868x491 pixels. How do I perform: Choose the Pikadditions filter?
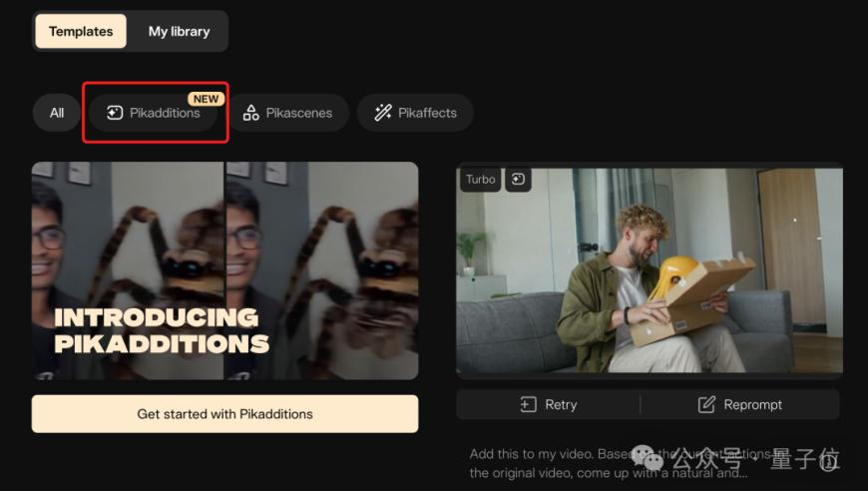(154, 113)
